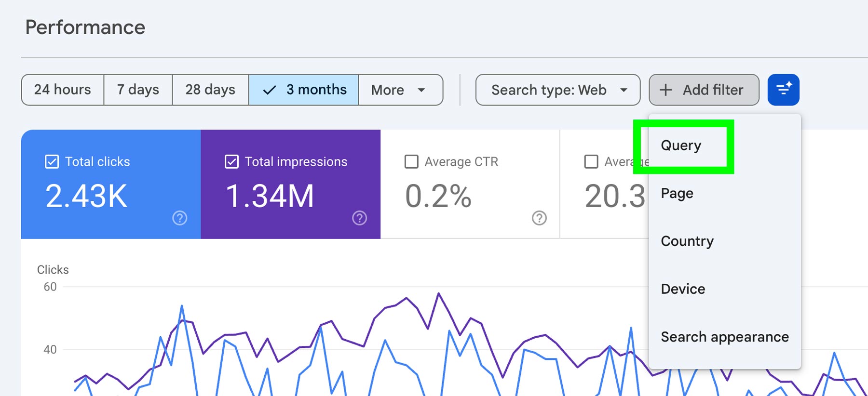Choose Search appearance filter option

pos(724,337)
